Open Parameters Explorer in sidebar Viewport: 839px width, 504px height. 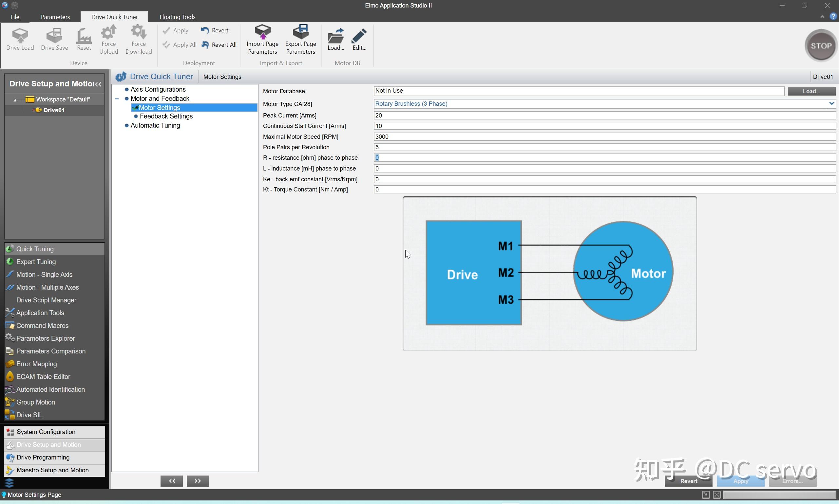click(x=46, y=338)
